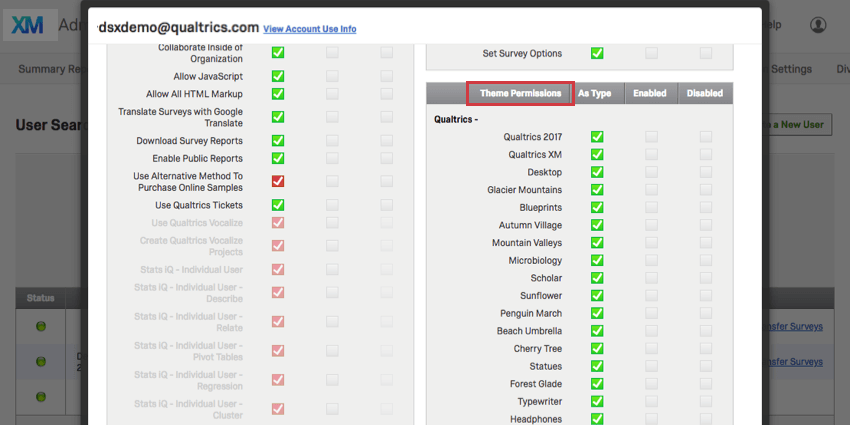Click the green status dot in the third row

point(42,396)
